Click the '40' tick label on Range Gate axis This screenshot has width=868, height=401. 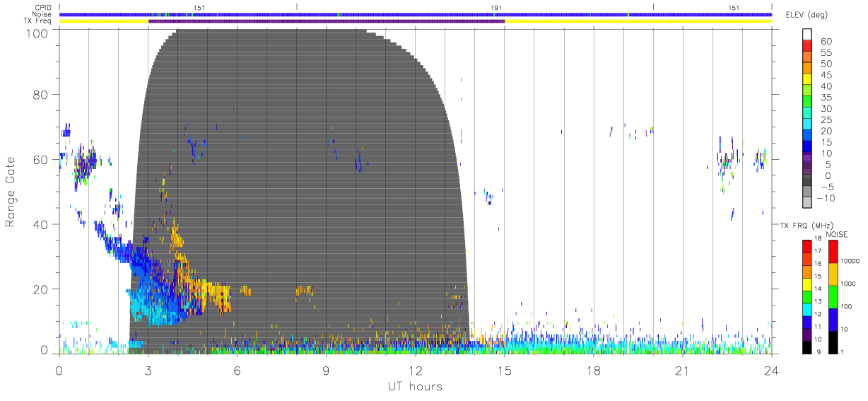pos(41,224)
